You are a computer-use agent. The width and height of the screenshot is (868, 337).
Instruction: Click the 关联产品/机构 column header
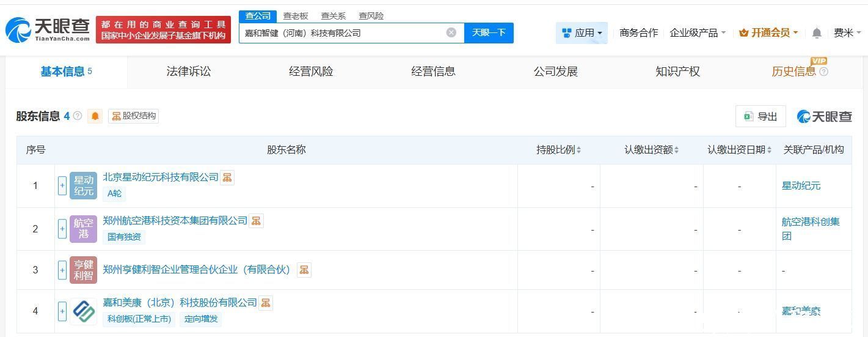(x=814, y=150)
